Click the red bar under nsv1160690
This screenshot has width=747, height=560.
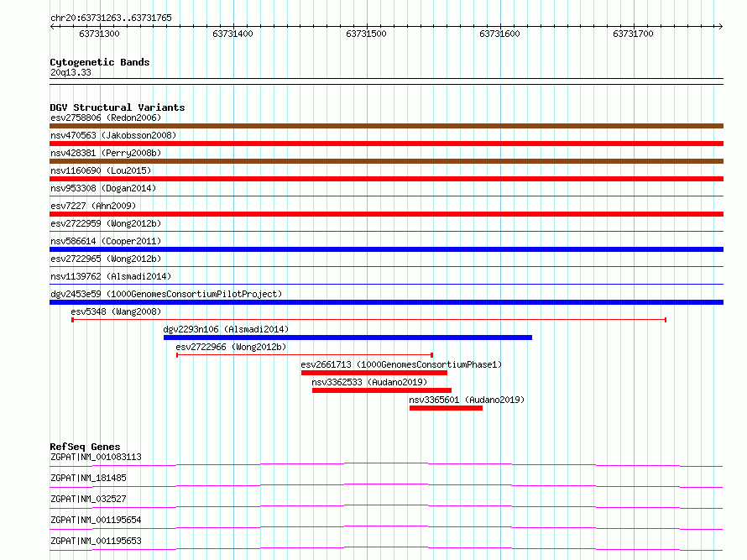point(386,179)
